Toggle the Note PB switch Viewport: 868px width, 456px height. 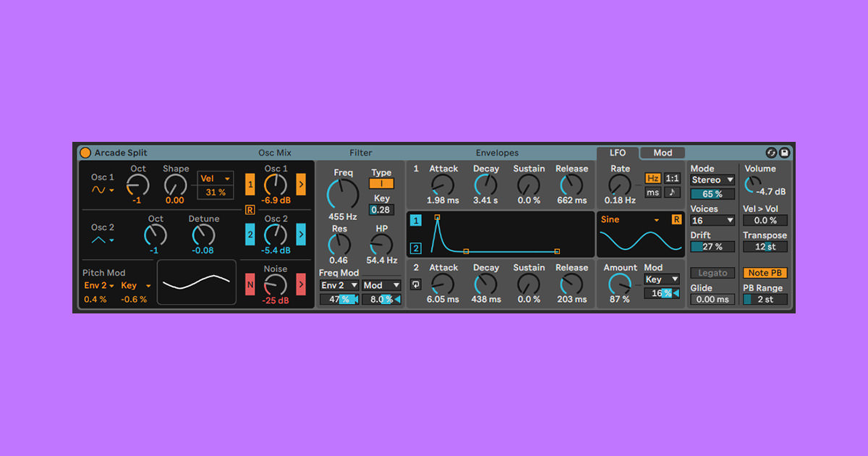coord(765,273)
